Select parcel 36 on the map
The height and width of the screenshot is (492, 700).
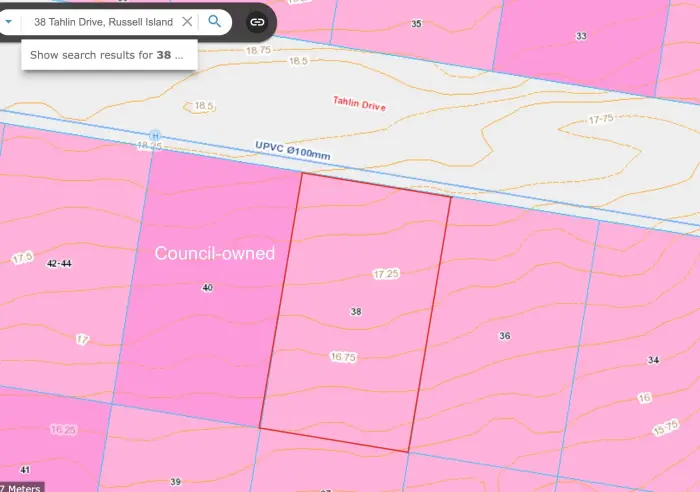tap(504, 336)
